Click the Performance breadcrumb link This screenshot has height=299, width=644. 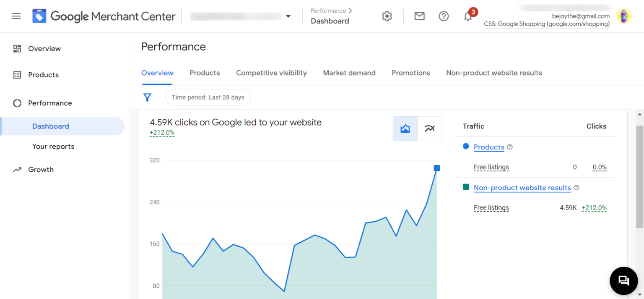328,11
